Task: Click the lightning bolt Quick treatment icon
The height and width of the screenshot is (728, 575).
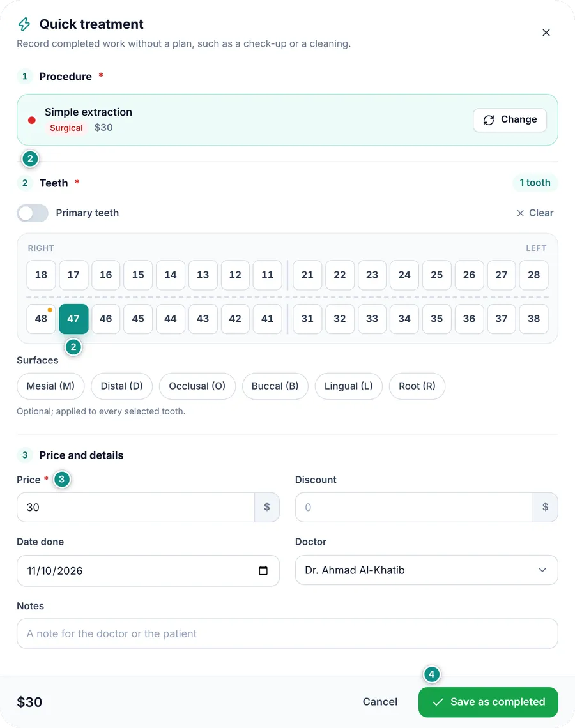Action: (x=24, y=24)
